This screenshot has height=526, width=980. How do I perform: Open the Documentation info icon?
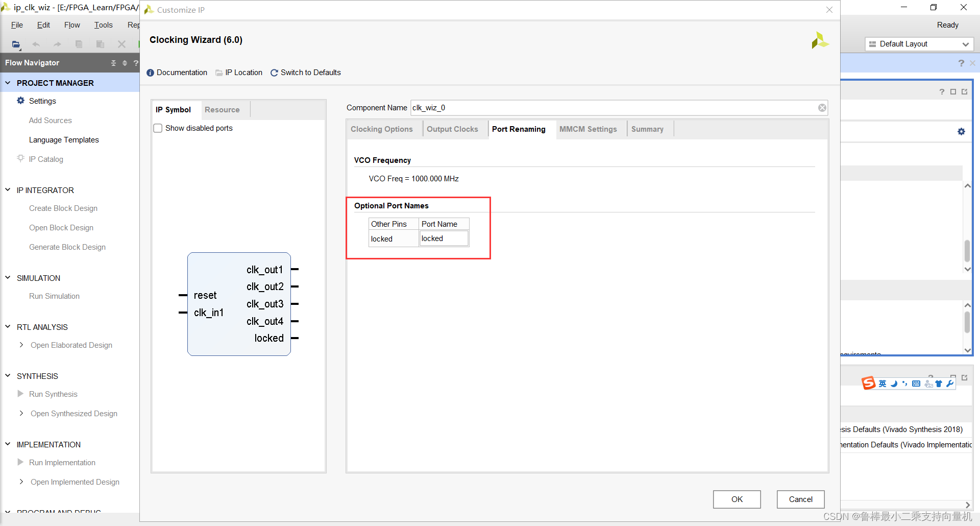(150, 73)
